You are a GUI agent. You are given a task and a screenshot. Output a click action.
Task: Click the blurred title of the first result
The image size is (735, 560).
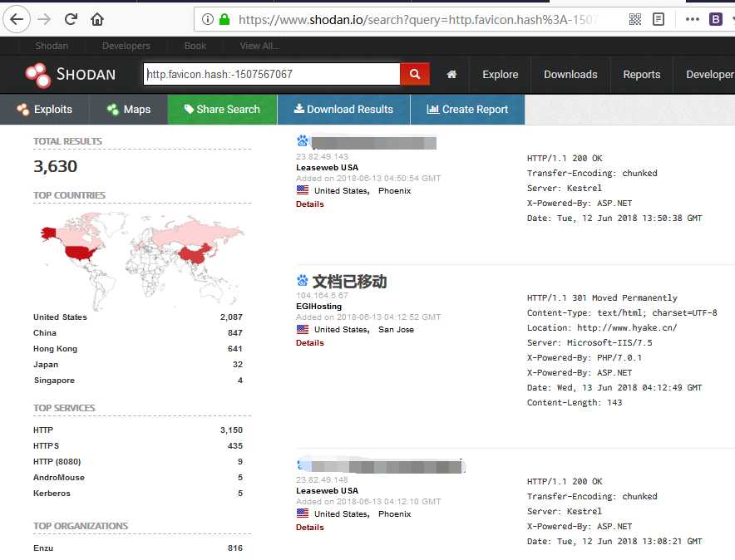coord(373,142)
